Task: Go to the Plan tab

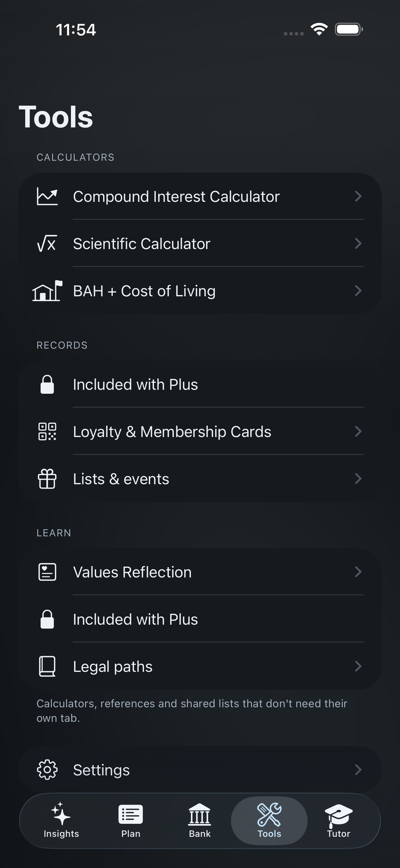Action: (131, 820)
